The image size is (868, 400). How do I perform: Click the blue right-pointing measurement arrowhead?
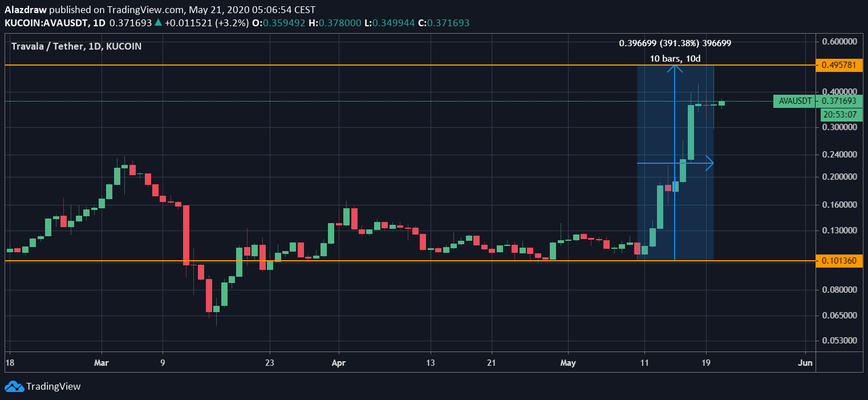coord(710,163)
